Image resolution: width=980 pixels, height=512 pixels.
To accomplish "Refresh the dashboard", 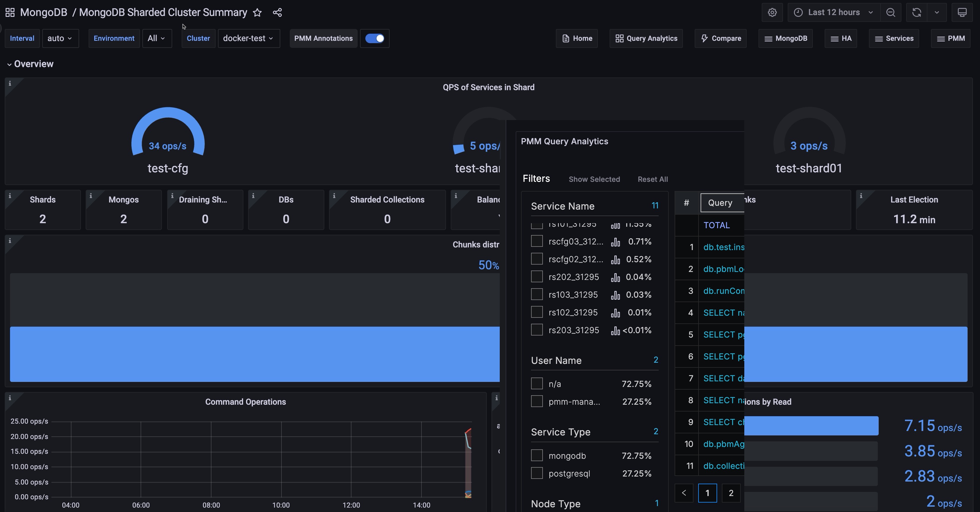I will pyautogui.click(x=916, y=12).
